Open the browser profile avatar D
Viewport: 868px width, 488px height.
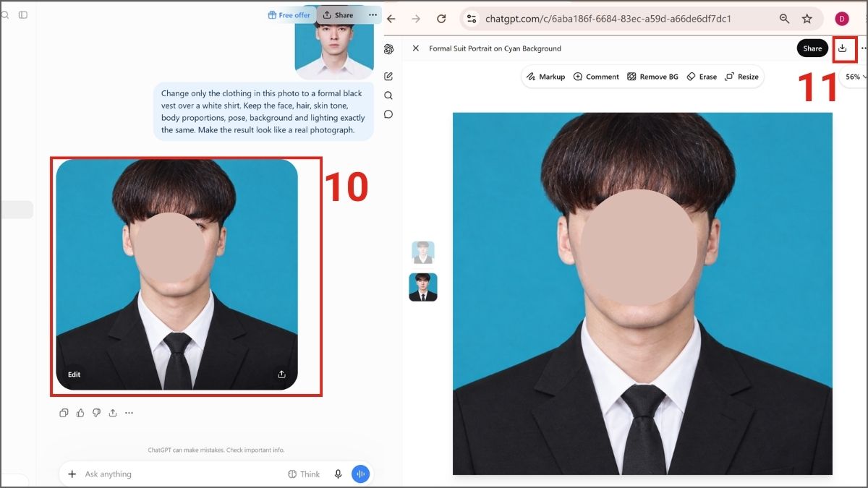(842, 19)
